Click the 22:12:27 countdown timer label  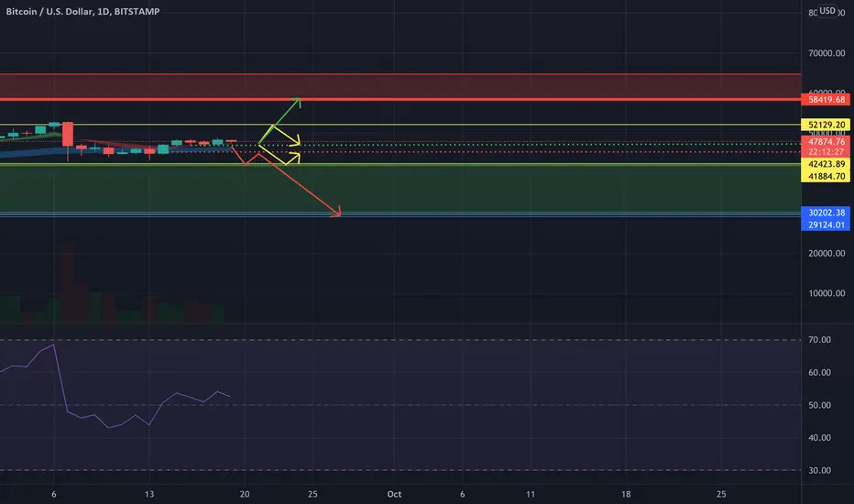pyautogui.click(x=826, y=152)
